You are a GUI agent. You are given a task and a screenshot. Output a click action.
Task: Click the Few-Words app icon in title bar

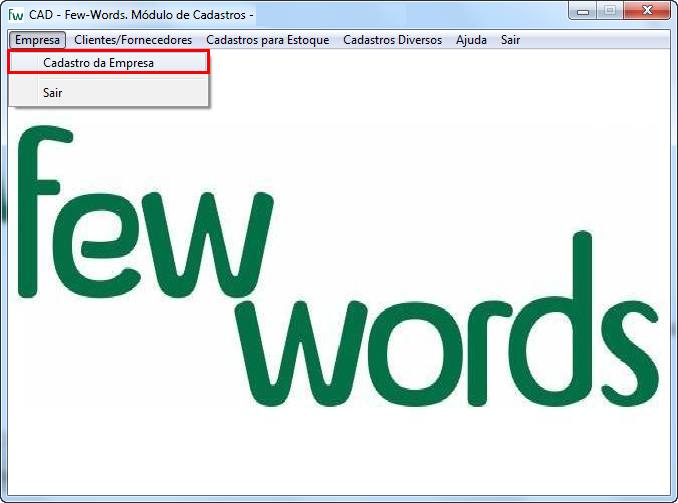(16, 14)
